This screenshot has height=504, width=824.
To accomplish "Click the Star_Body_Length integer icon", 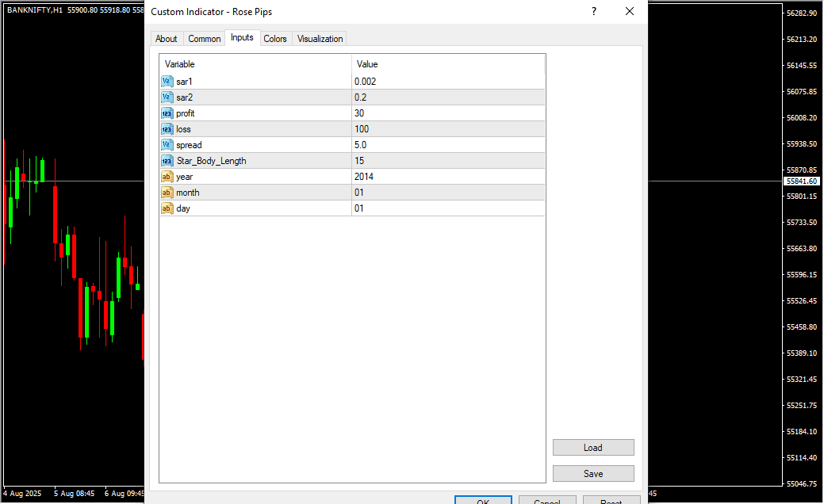I will pos(167,161).
